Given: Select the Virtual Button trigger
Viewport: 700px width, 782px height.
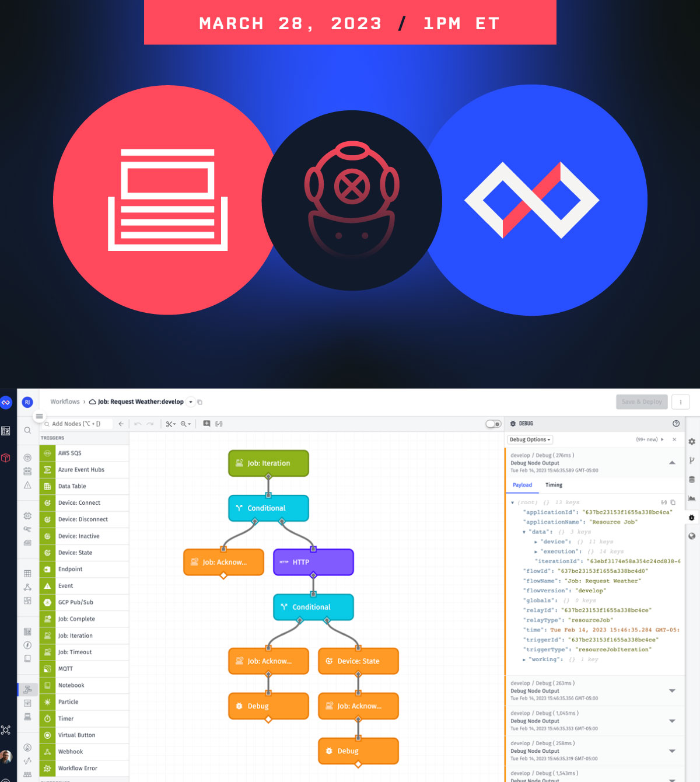Looking at the screenshot, I should pyautogui.click(x=84, y=735).
